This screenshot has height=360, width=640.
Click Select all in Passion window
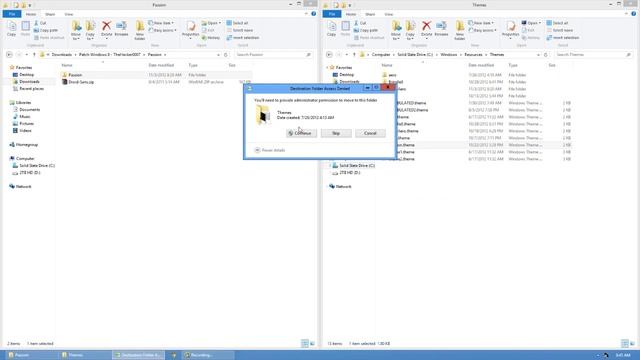coord(237,23)
